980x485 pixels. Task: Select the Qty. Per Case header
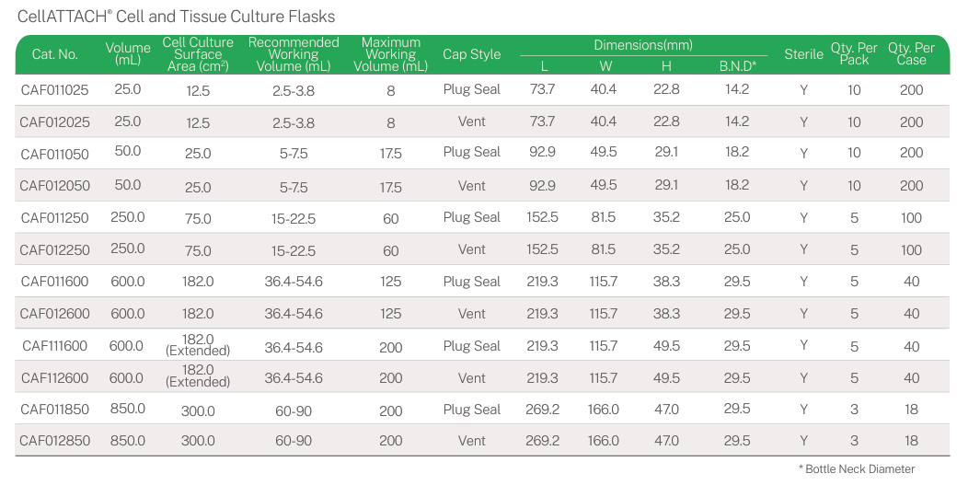click(x=911, y=54)
